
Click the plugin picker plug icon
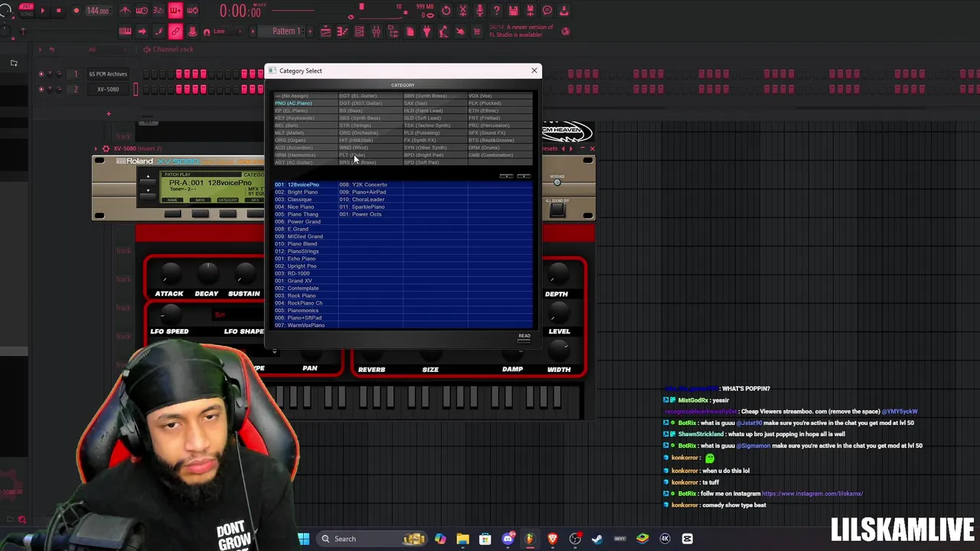(426, 31)
